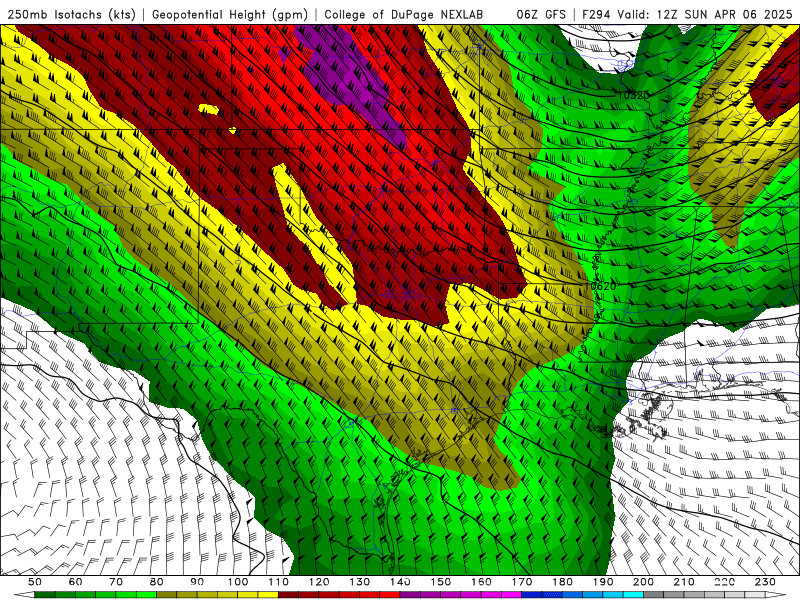Click the 200 value on the legend

click(x=643, y=582)
